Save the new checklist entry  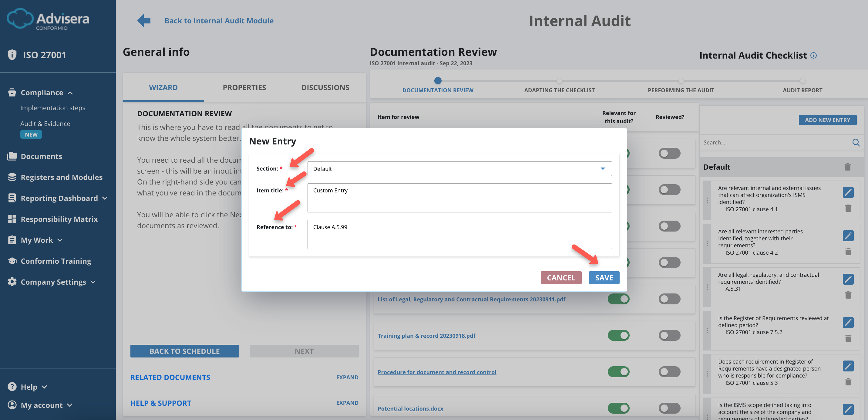coord(604,277)
